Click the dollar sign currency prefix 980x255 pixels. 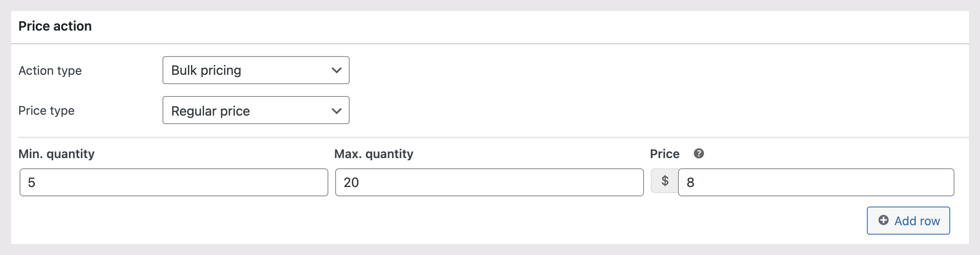[665, 181]
